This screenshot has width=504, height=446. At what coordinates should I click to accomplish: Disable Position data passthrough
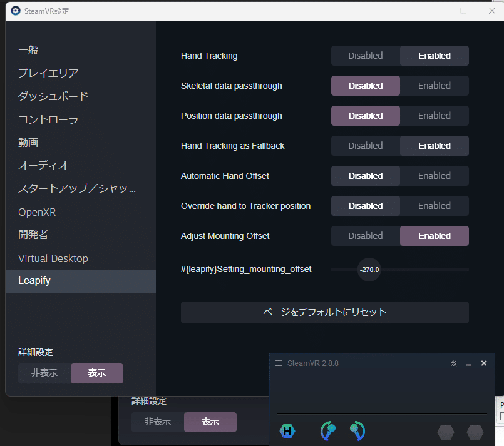point(366,116)
